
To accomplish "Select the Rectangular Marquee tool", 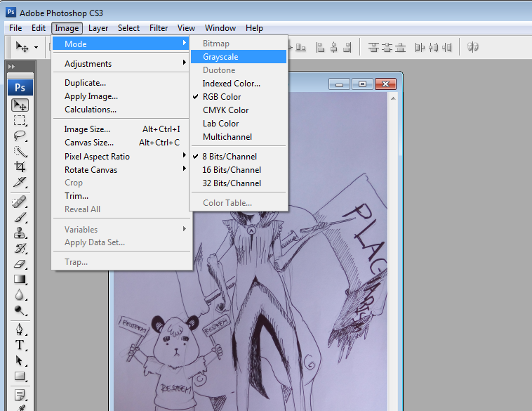I will click(x=20, y=121).
